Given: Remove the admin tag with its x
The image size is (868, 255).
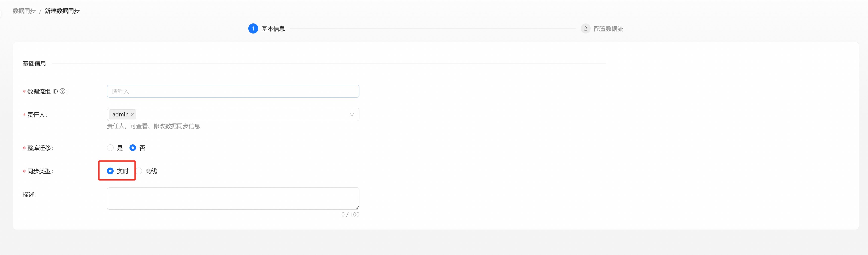Looking at the screenshot, I should coord(133,115).
